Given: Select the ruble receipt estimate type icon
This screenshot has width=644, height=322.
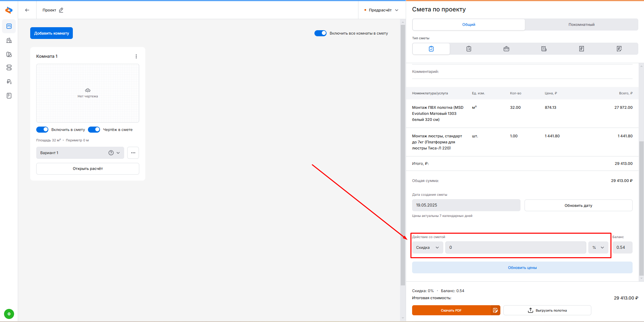Looking at the screenshot, I should coord(581,49).
